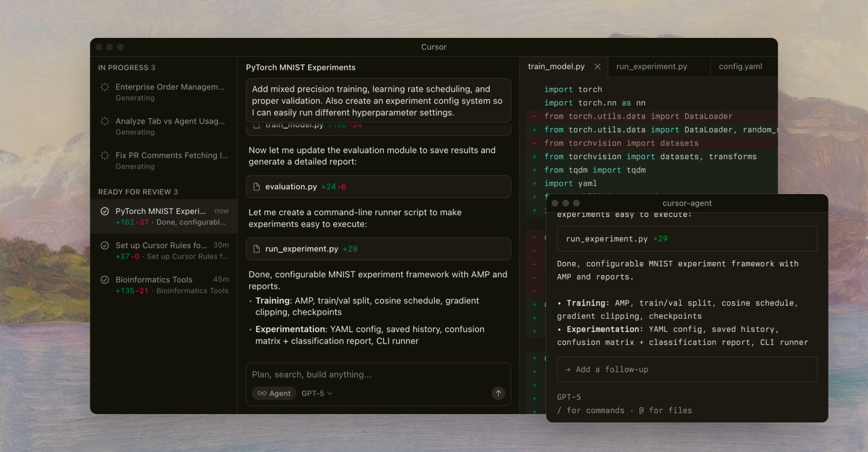The image size is (868, 452).
Task: Collapse the IN PROGRESS section header
Action: [x=127, y=67]
